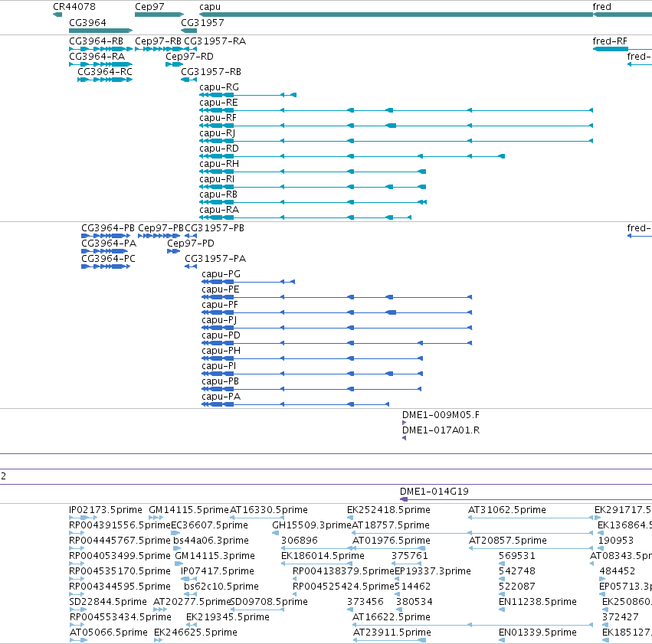Image resolution: width=652 pixels, height=644 pixels.
Task: Click EST EN11238.5prime
Action: [502, 610]
